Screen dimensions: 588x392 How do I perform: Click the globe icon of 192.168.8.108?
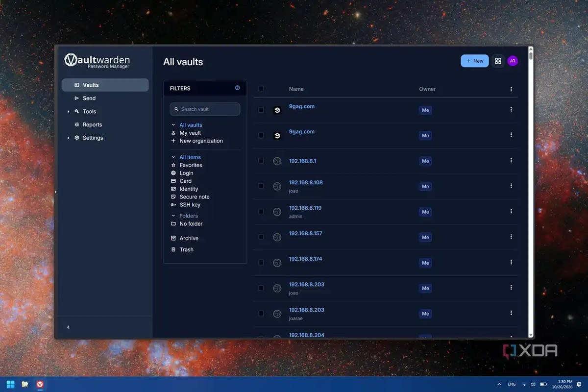277,186
